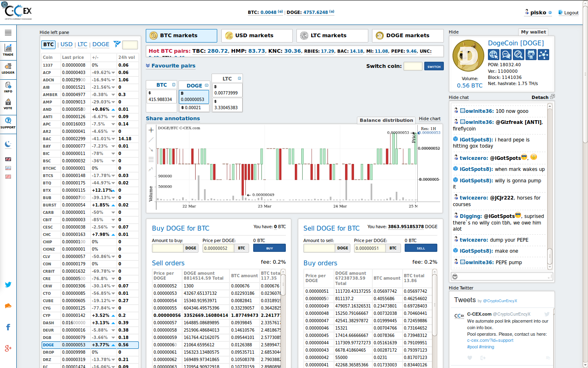Open the BTC markets tab
The width and height of the screenshot is (588, 368).
click(181, 36)
